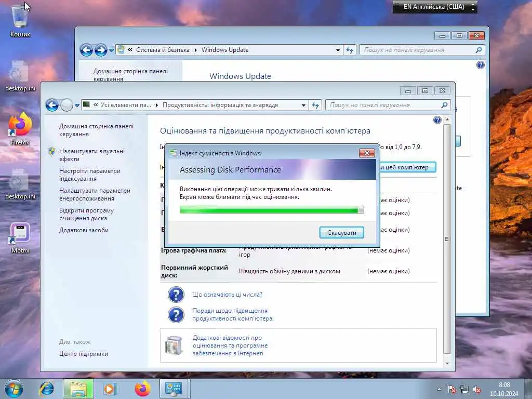Screen dimensions: 532x399
Task: Open 'Домашня сторінка панелі керування' in Windows Update
Action: (x=130, y=75)
